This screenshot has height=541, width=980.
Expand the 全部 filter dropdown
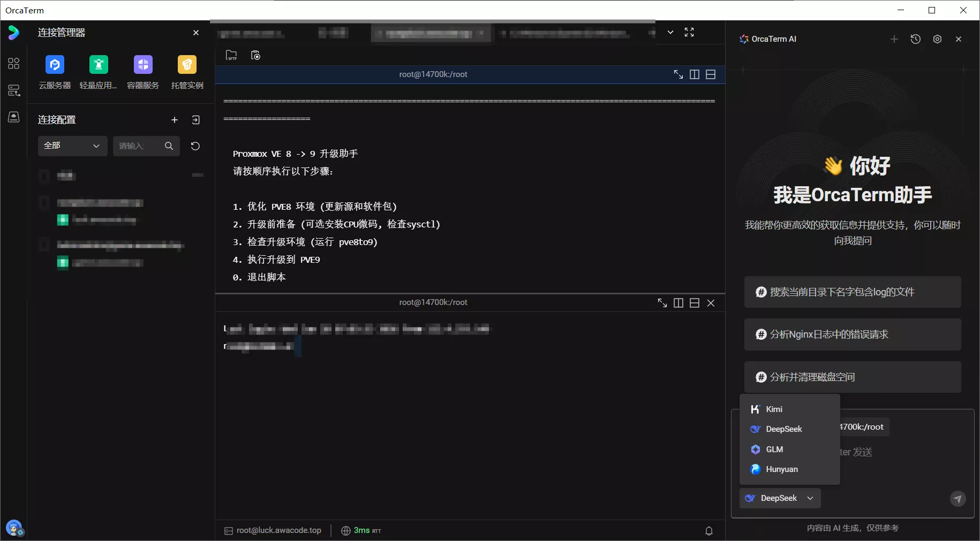pyautogui.click(x=72, y=146)
